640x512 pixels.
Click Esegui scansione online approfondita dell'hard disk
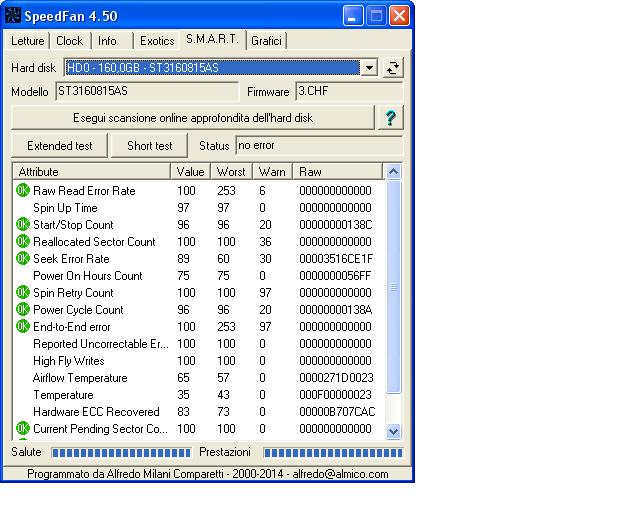(x=193, y=118)
